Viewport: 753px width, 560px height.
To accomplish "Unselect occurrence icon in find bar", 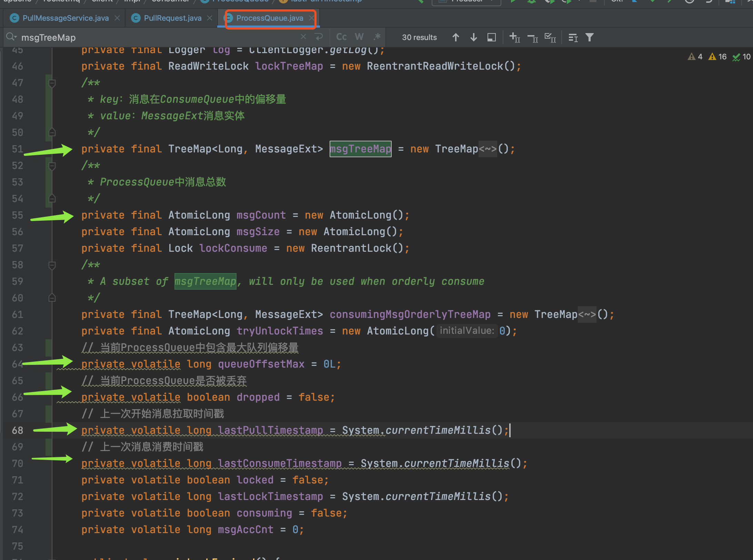I will pos(533,38).
